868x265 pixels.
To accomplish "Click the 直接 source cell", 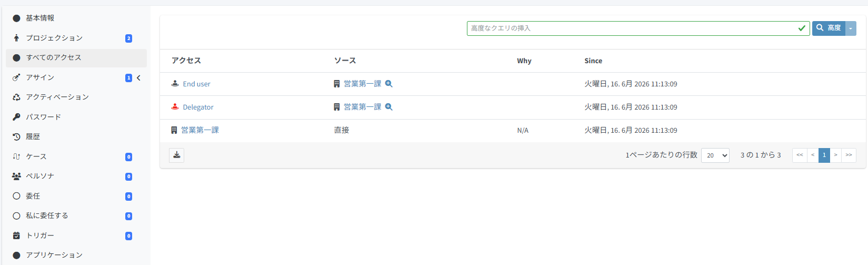I will pyautogui.click(x=342, y=130).
